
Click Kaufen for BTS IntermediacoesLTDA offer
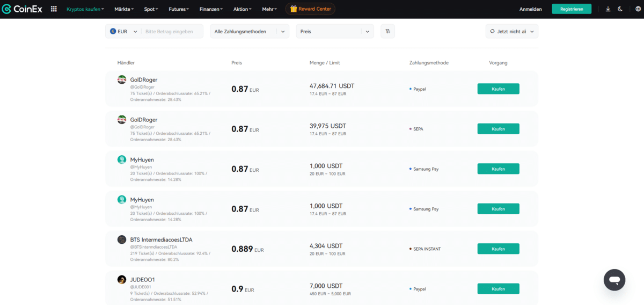(498, 249)
